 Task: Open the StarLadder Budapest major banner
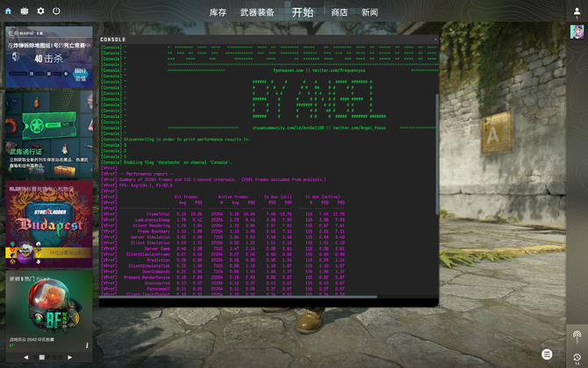point(49,224)
